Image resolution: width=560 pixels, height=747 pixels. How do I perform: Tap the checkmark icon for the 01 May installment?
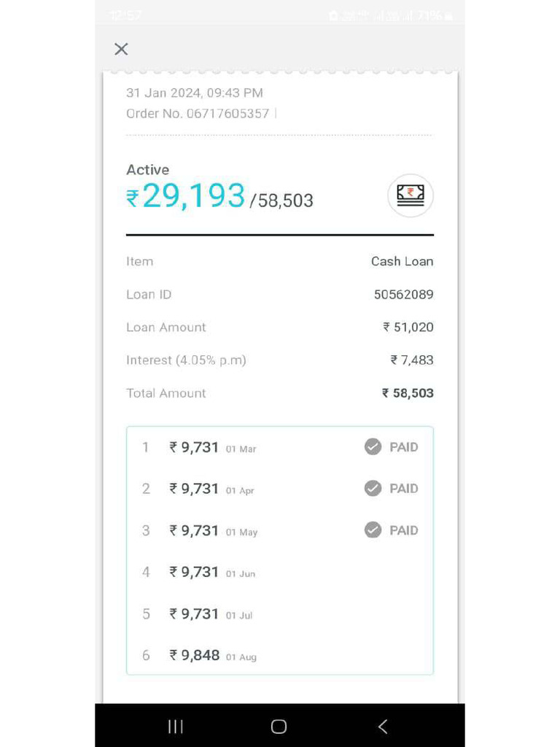(x=373, y=530)
